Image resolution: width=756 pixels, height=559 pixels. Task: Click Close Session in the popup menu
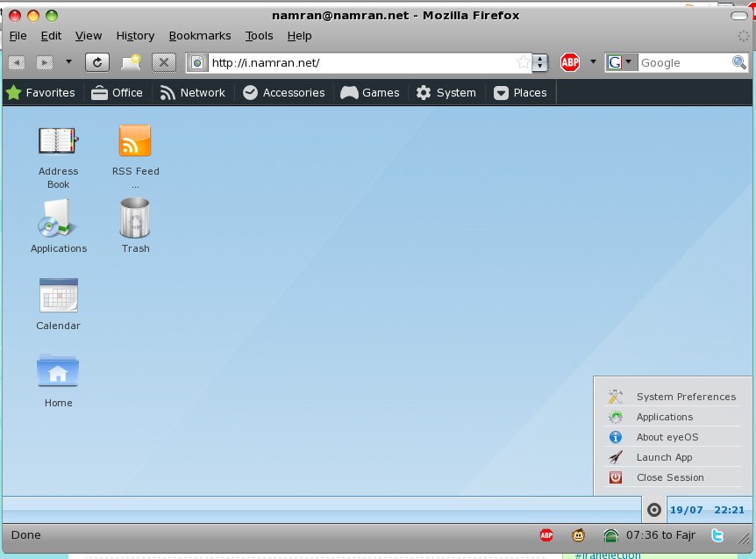(x=670, y=477)
